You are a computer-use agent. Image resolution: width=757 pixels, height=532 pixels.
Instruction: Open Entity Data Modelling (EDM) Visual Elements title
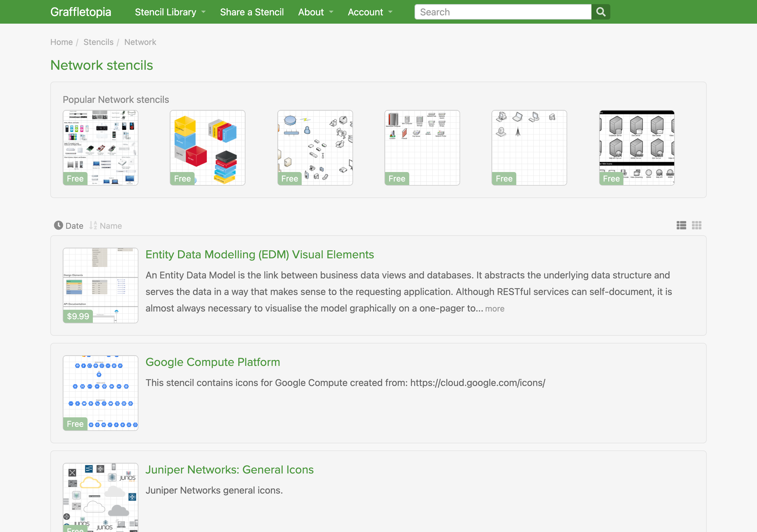(x=260, y=255)
